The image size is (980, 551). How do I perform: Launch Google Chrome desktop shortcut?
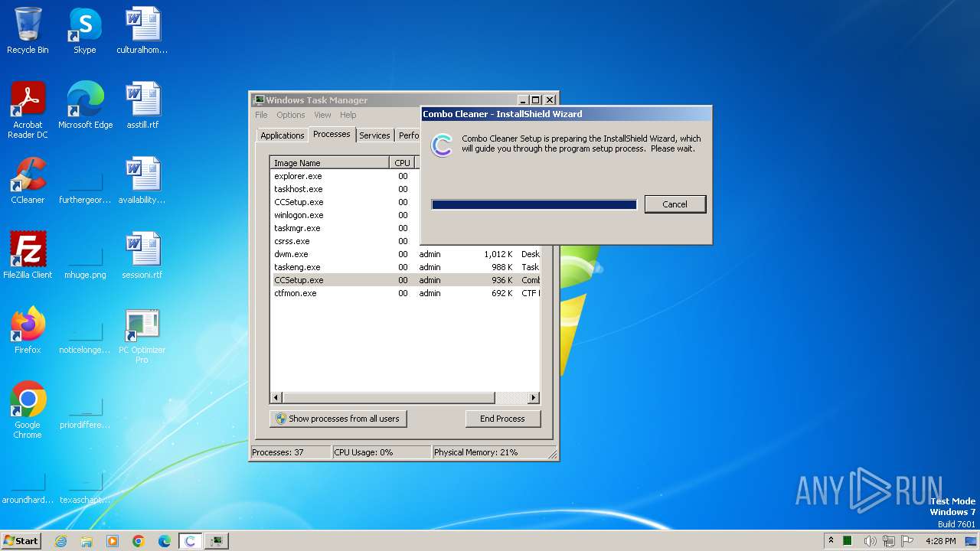click(x=28, y=411)
